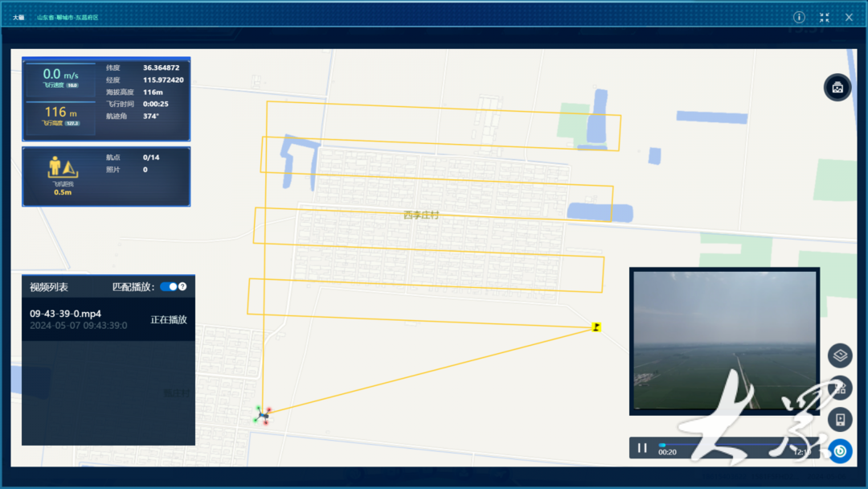Open the camera snapshot button on the map
Screen dimensions: 868x489
(x=837, y=88)
